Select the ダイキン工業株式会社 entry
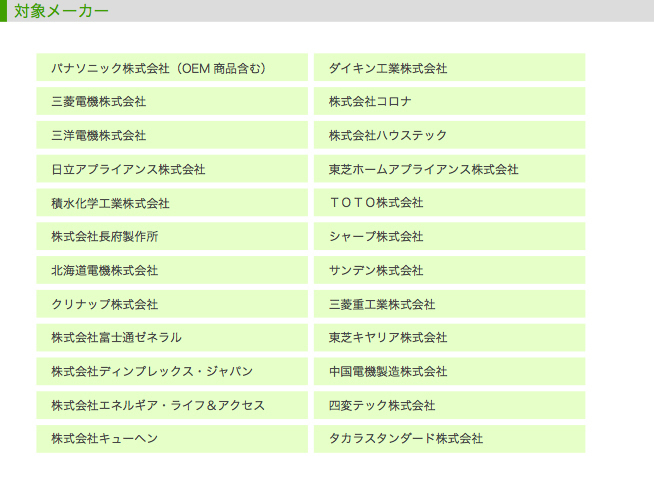 pyautogui.click(x=449, y=67)
